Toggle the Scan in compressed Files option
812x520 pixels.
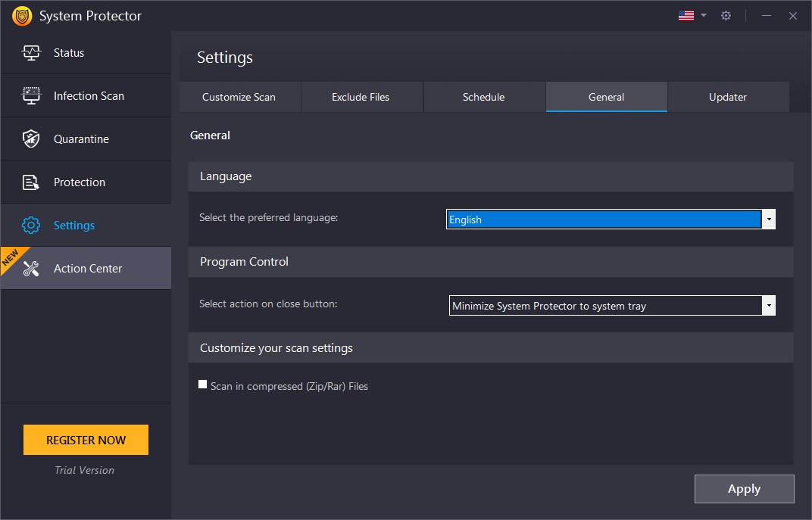coord(202,384)
